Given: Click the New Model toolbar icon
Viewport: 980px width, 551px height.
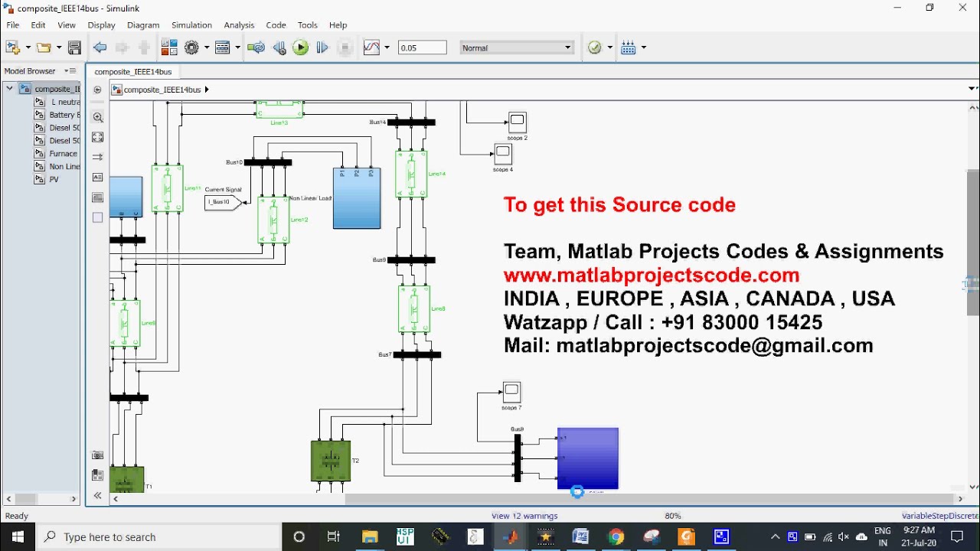Looking at the screenshot, I should click(12, 47).
